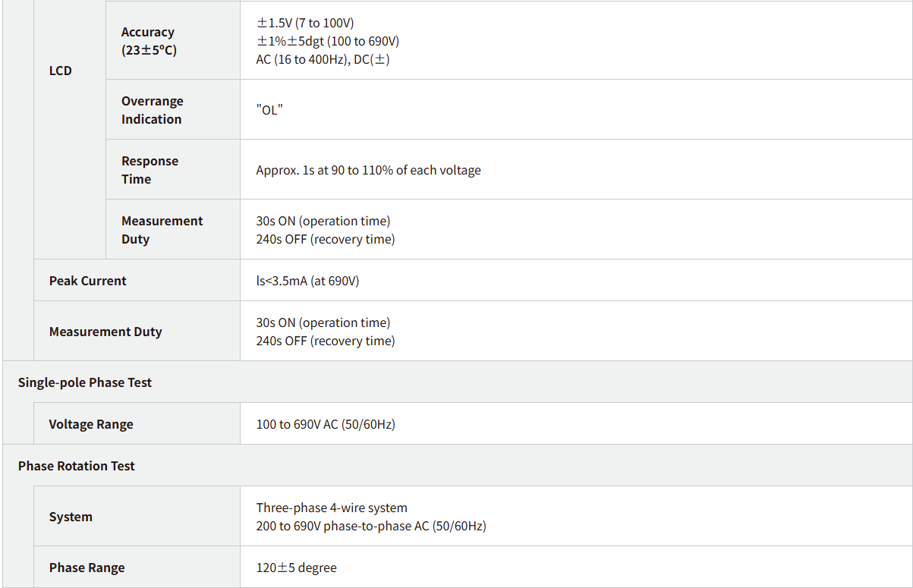Click the Response Time label

tap(150, 170)
